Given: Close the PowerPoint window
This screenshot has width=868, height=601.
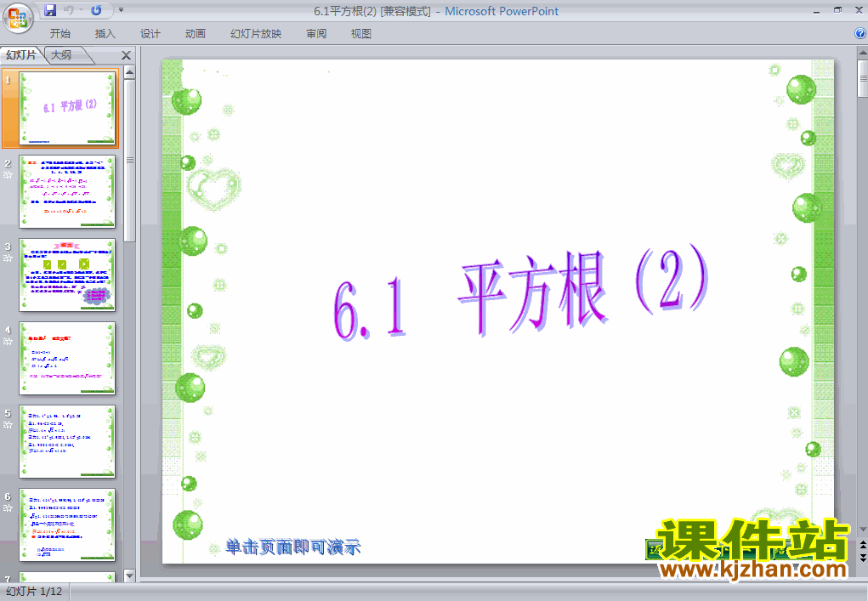Looking at the screenshot, I should click(859, 10).
